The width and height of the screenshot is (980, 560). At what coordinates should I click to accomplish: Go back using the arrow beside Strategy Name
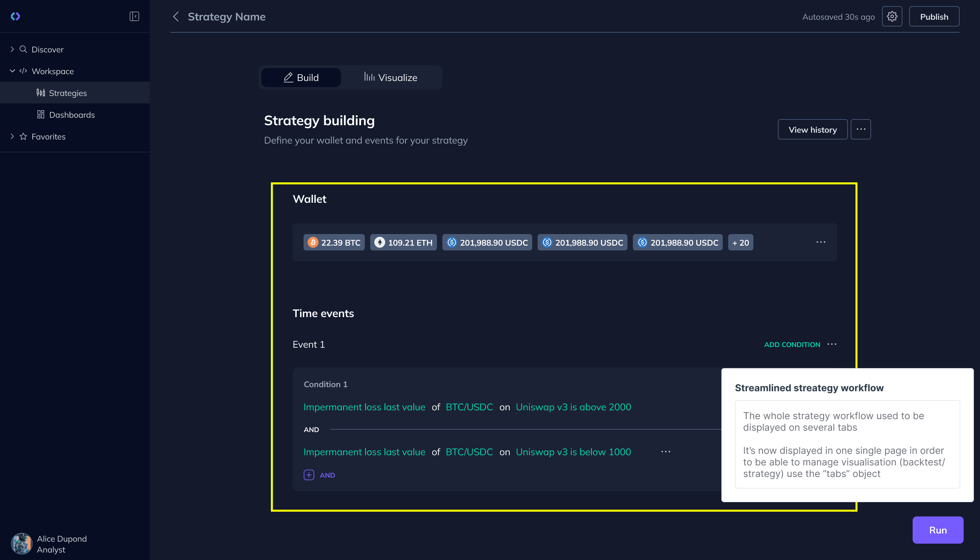coord(176,17)
